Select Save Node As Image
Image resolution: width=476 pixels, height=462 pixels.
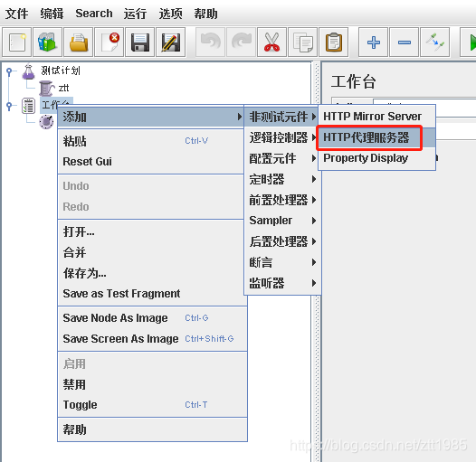coord(152,318)
